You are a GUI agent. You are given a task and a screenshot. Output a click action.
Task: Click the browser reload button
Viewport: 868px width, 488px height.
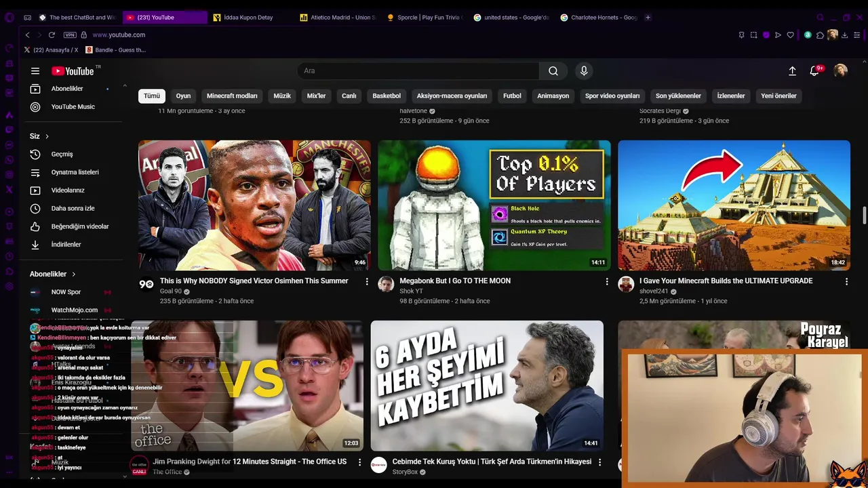click(52, 35)
